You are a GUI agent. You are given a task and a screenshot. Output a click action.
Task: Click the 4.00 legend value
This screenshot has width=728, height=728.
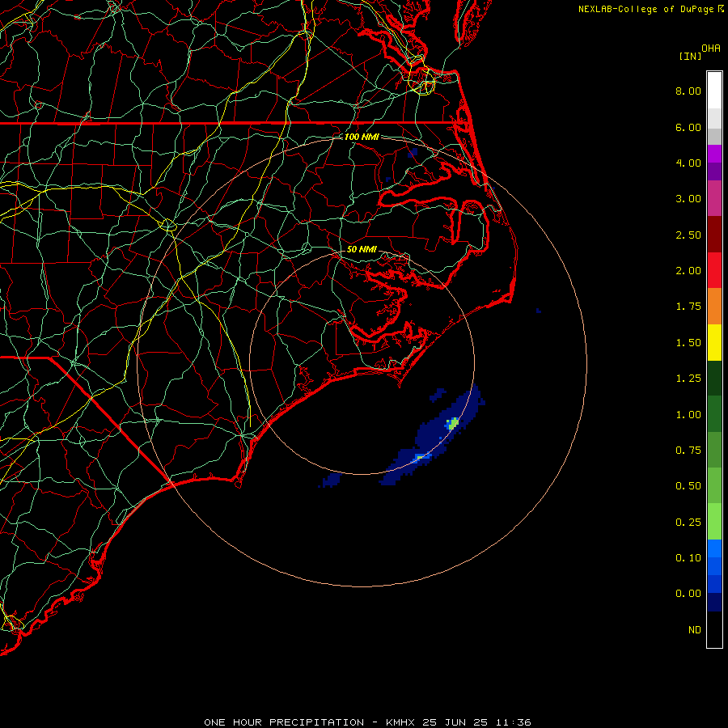pyautogui.click(x=688, y=163)
